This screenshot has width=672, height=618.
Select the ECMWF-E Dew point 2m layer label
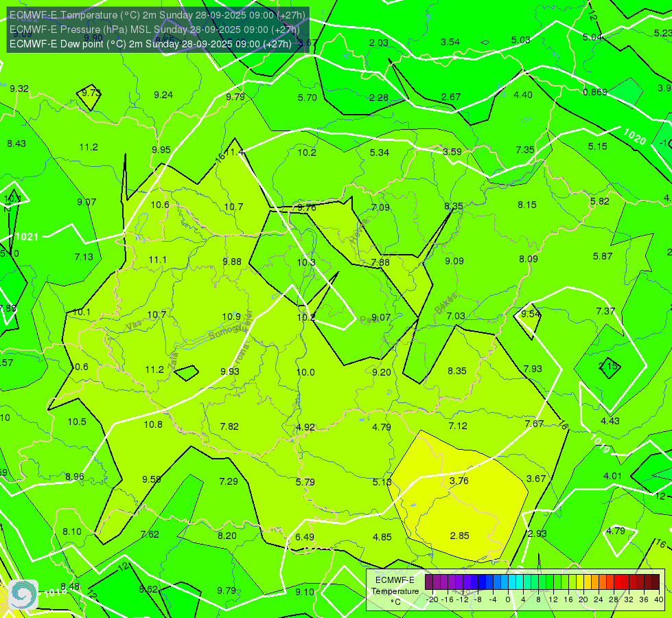[151, 44]
